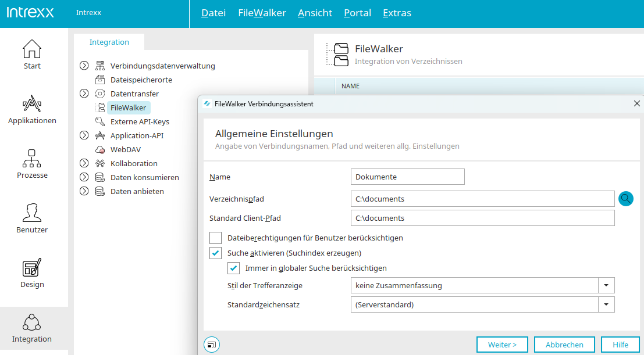Image resolution: width=644 pixels, height=355 pixels.
Task: Open the Extras menu
Action: [x=397, y=13]
